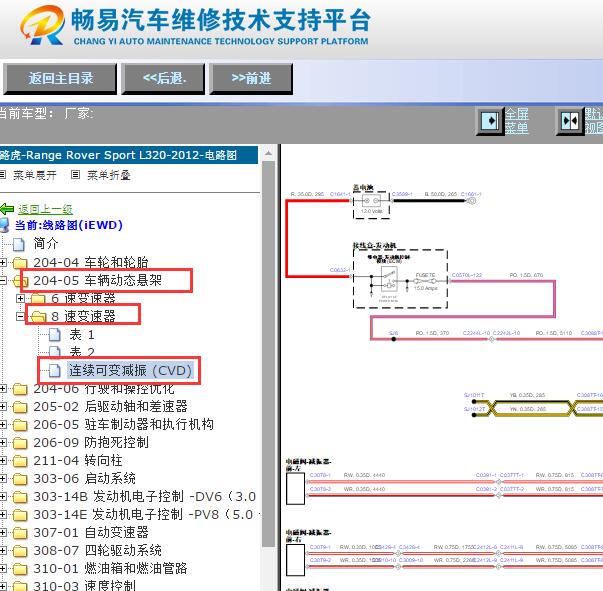Image resolution: width=603 pixels, height=591 pixels.
Task: Click the 303-06 启动系统 folder icon
Action: [20, 479]
